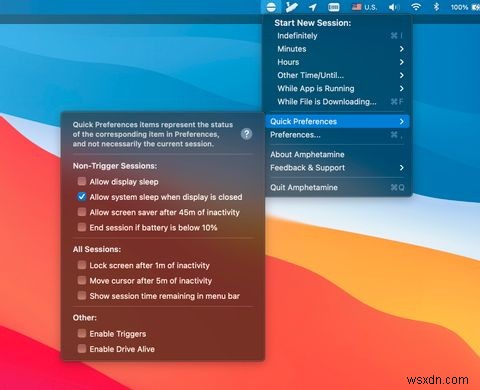This screenshot has height=390, width=480.
Task: Click the keyboard viewer menu bar icon
Action: coord(333,7)
